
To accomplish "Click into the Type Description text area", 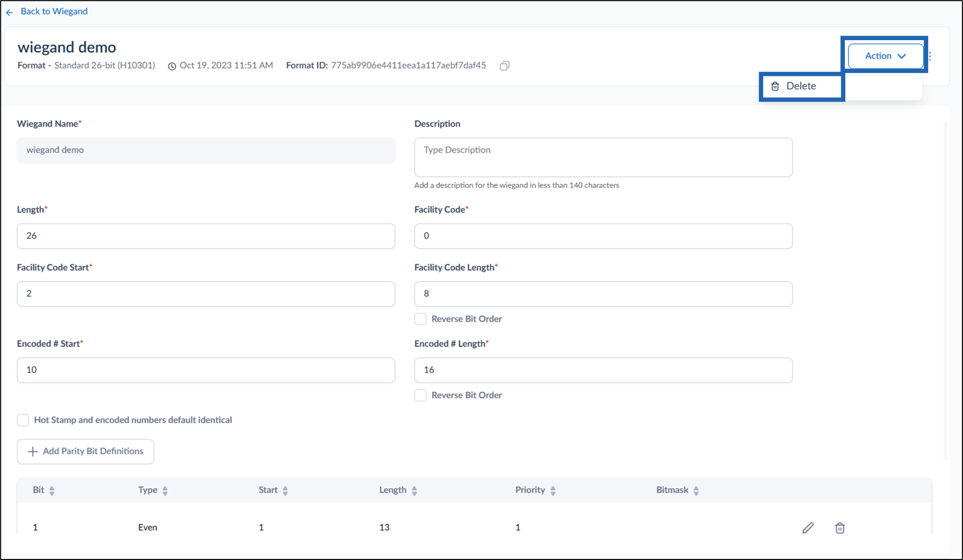I will (603, 157).
